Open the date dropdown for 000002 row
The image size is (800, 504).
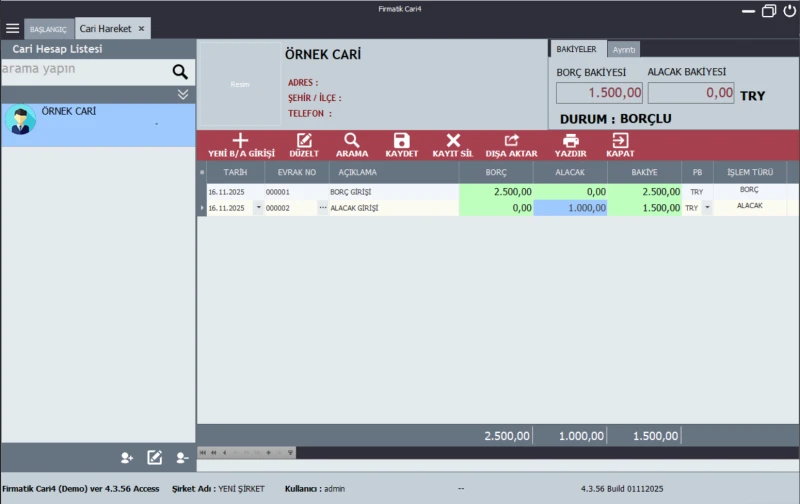[259, 208]
